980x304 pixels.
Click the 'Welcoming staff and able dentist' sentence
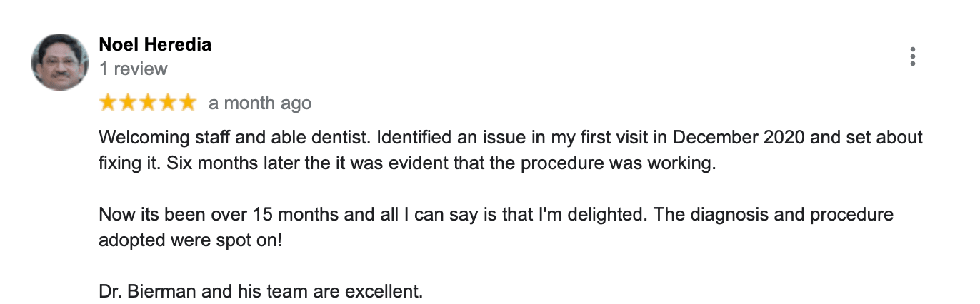pos(236,137)
